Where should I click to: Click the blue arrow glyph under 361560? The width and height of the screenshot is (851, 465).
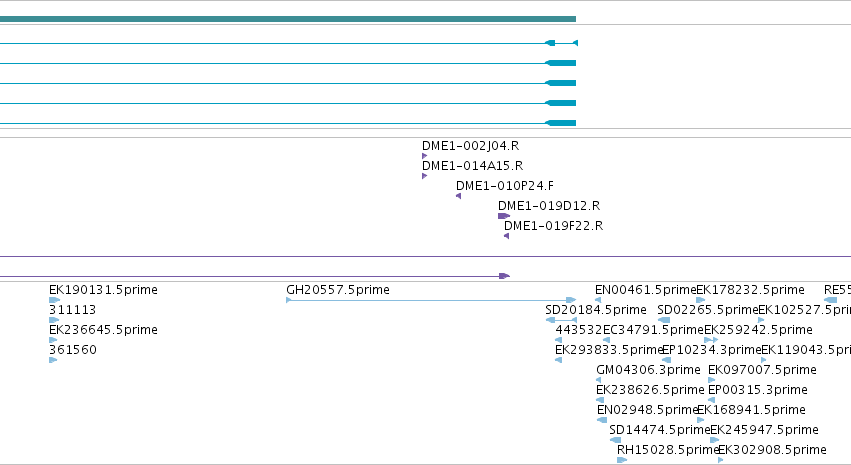pos(53,360)
